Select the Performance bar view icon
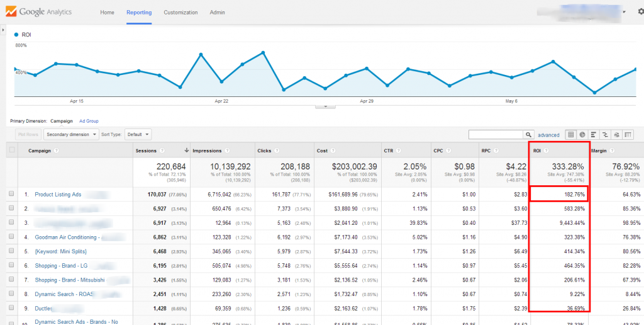This screenshot has width=644, height=325. click(594, 135)
